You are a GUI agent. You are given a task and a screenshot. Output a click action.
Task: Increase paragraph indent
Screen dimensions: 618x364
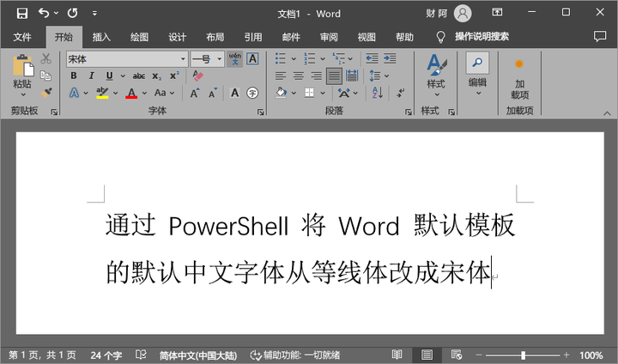[x=390, y=58]
